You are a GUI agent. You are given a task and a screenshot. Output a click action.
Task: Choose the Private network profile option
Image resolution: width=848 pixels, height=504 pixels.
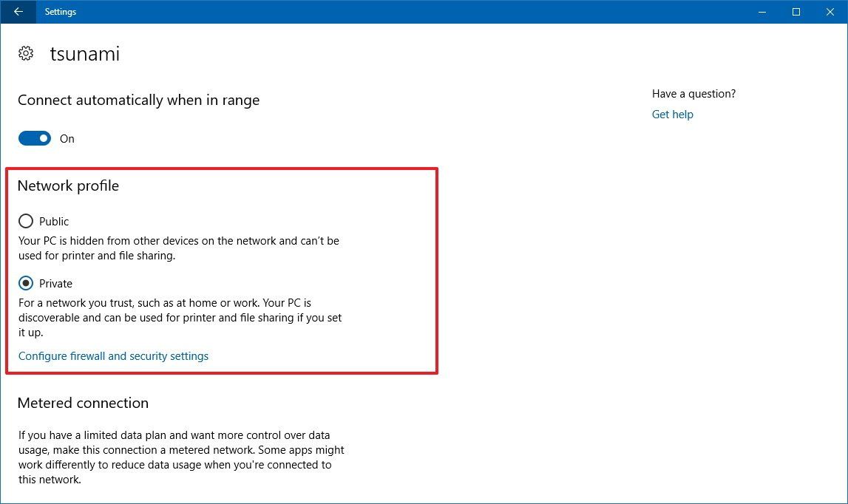(26, 283)
